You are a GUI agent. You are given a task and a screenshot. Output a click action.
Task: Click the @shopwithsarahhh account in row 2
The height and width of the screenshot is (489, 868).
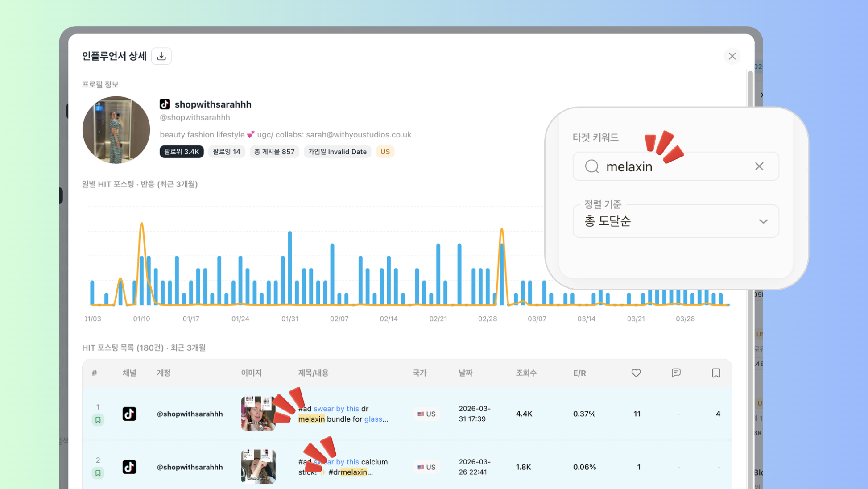190,467
